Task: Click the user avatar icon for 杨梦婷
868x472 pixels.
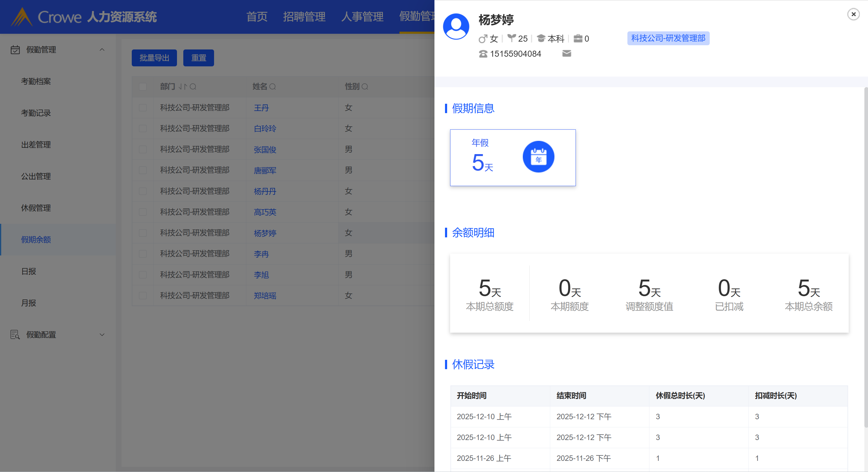Action: 456,27
